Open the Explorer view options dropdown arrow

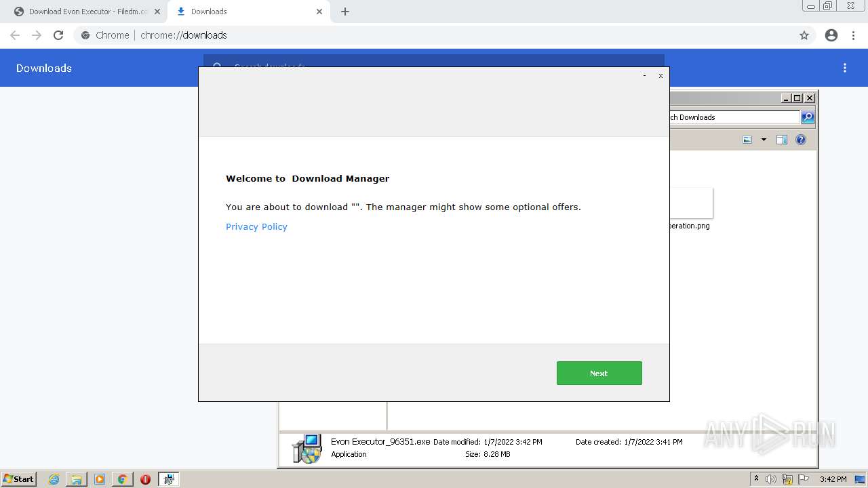pyautogui.click(x=764, y=140)
